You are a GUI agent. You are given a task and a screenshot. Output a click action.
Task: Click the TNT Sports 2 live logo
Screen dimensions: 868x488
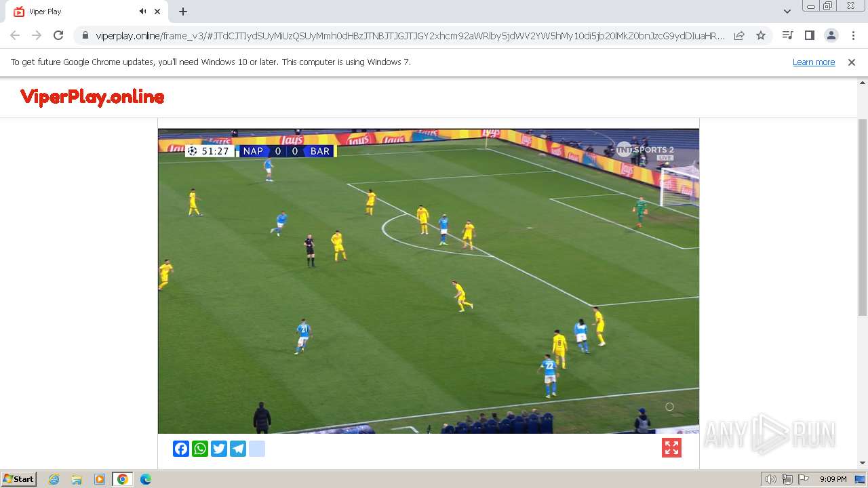(x=645, y=151)
